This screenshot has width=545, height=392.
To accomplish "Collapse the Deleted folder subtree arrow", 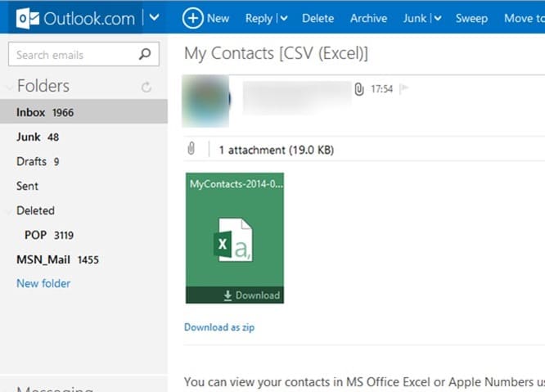I will [x=9, y=212].
